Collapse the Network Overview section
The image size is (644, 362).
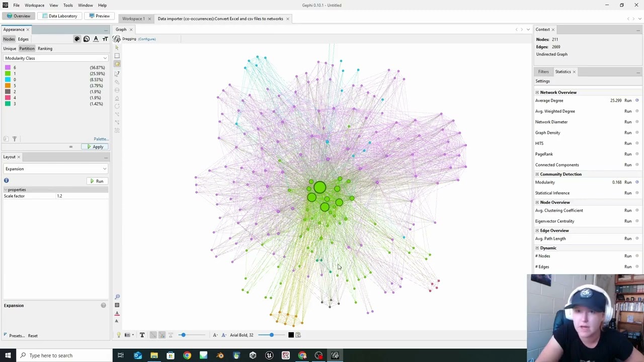[537, 93]
